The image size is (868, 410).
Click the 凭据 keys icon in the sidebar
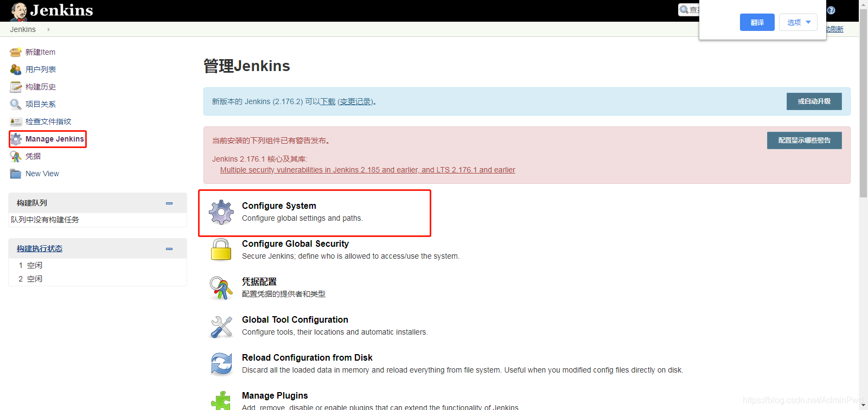coord(16,156)
